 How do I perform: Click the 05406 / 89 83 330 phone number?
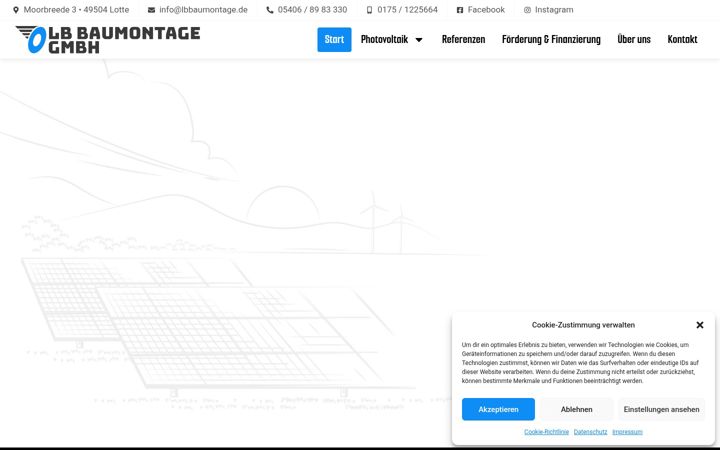point(312,10)
